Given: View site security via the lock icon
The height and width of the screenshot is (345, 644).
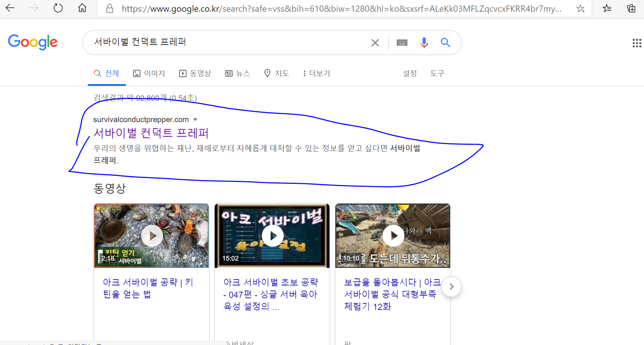Looking at the screenshot, I should coord(110,8).
